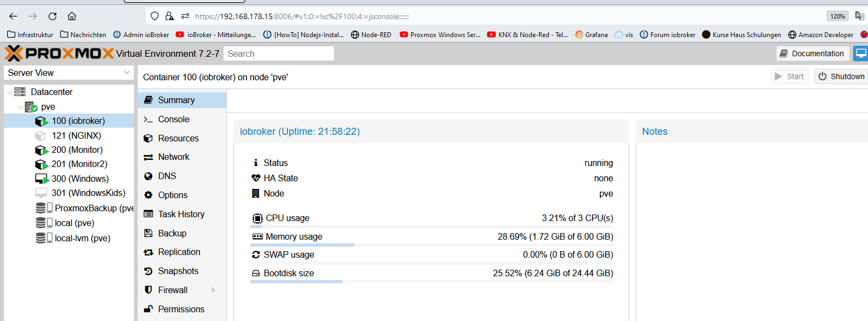Select local (pve) storage in tree
868x321 pixels.
(69, 223)
